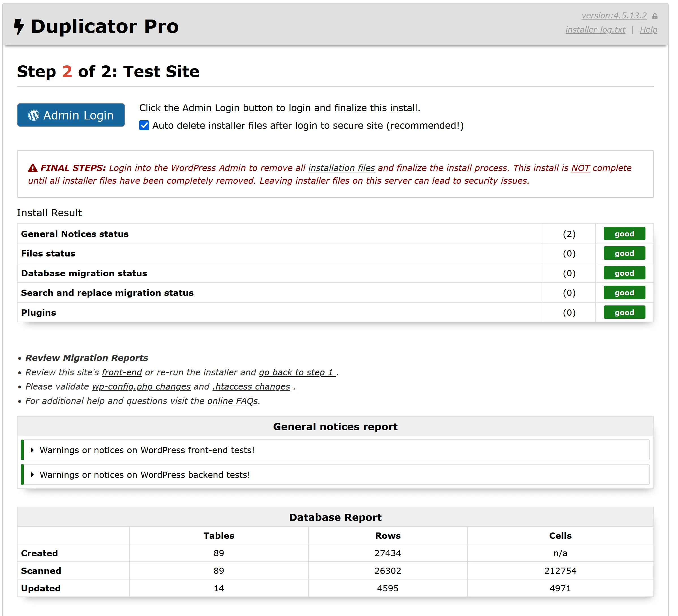This screenshot has width=678, height=616.
Task: Open the online FAQs link
Action: tap(233, 401)
